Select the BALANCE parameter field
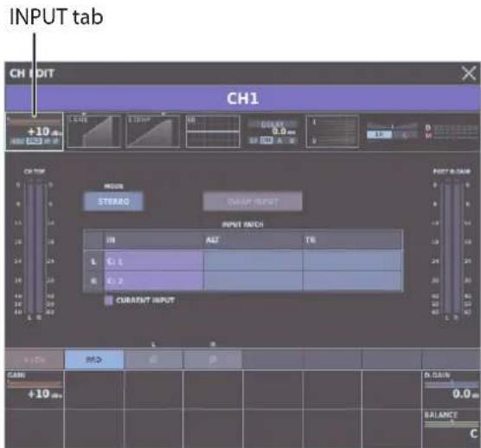Screen dimensions: 481x448 coord(452,428)
